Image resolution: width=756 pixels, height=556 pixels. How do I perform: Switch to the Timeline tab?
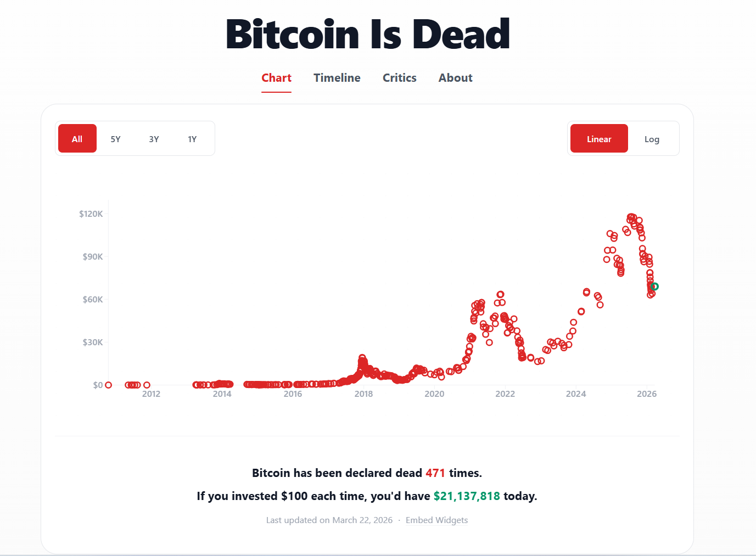tap(337, 78)
